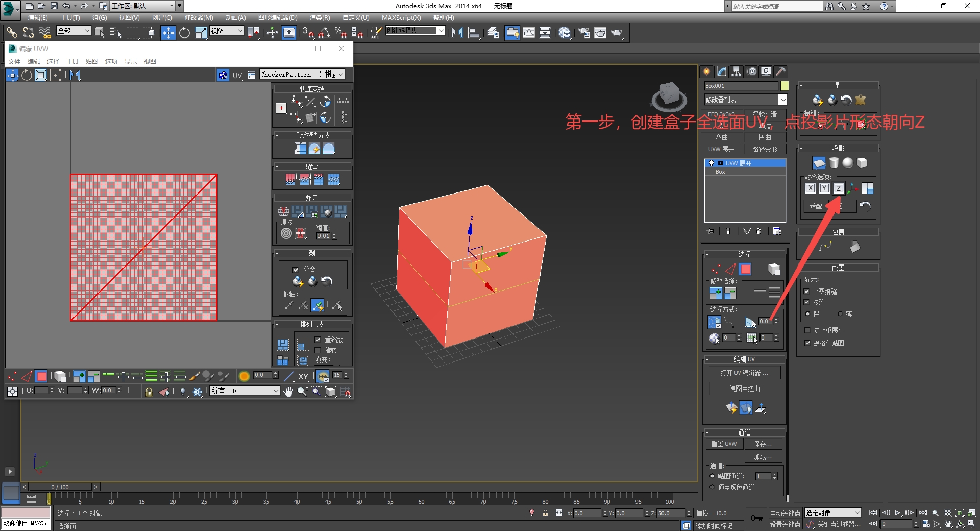This screenshot has width=980, height=531.
Task: Open the 所有 ID dropdown in UVW editor
Action: (x=245, y=391)
